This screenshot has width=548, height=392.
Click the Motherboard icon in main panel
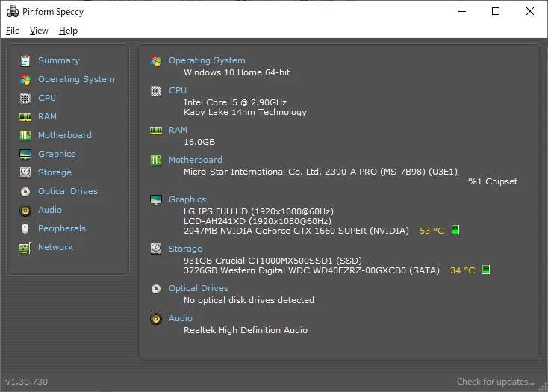[x=156, y=161]
